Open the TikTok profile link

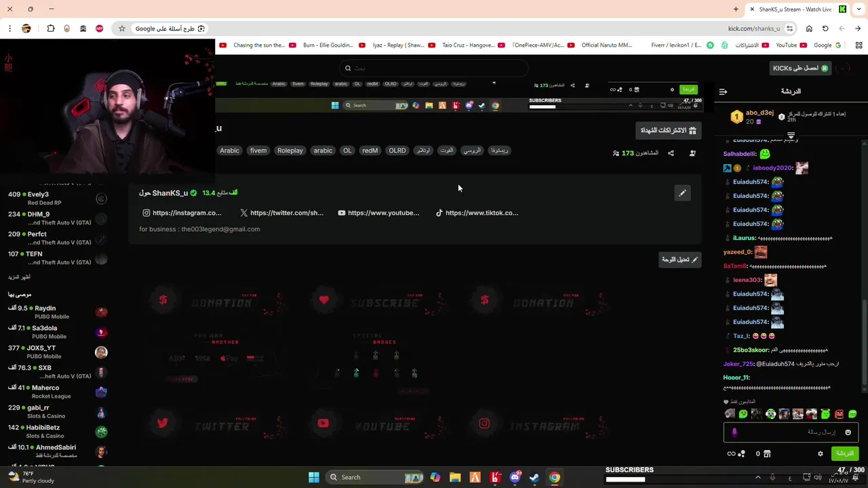point(477,213)
